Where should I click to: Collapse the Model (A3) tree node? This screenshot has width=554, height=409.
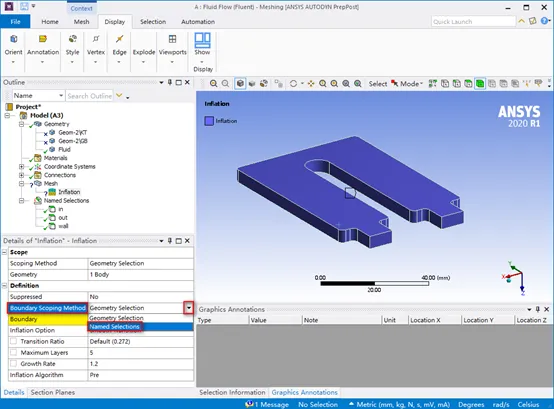coord(7,115)
